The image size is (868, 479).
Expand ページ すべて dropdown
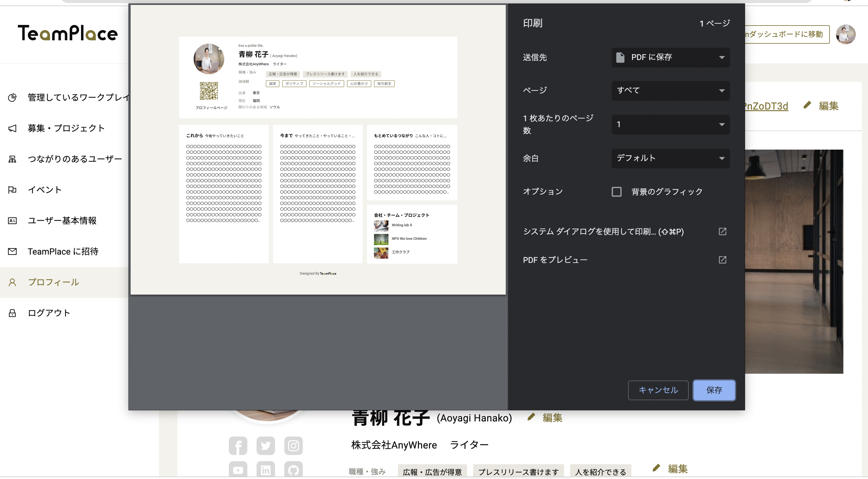pyautogui.click(x=670, y=90)
